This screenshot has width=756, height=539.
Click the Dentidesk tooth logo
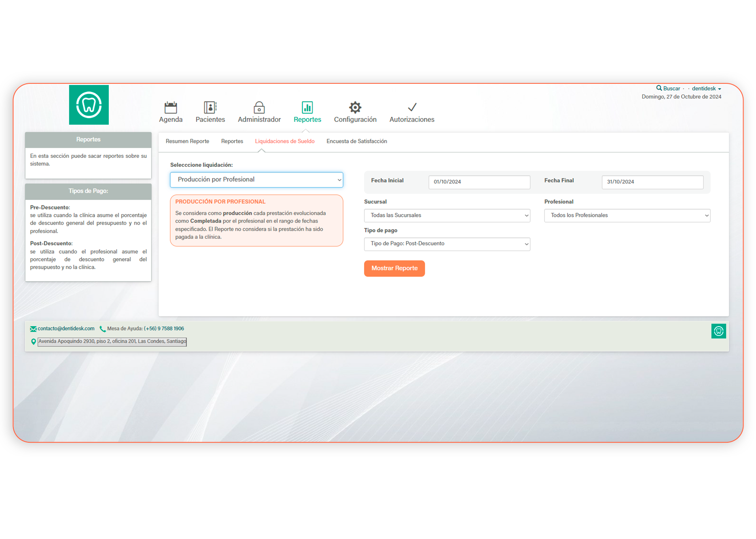click(89, 105)
